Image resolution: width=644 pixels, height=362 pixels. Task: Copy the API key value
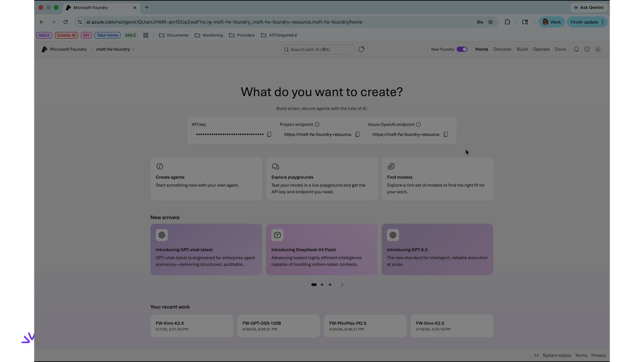click(x=269, y=134)
